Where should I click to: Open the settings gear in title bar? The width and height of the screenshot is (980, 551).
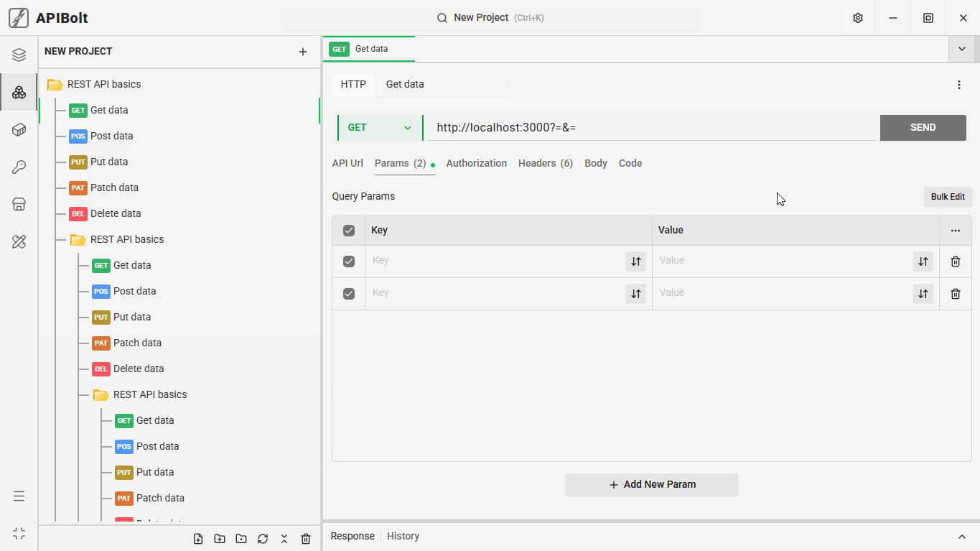[x=857, y=18]
